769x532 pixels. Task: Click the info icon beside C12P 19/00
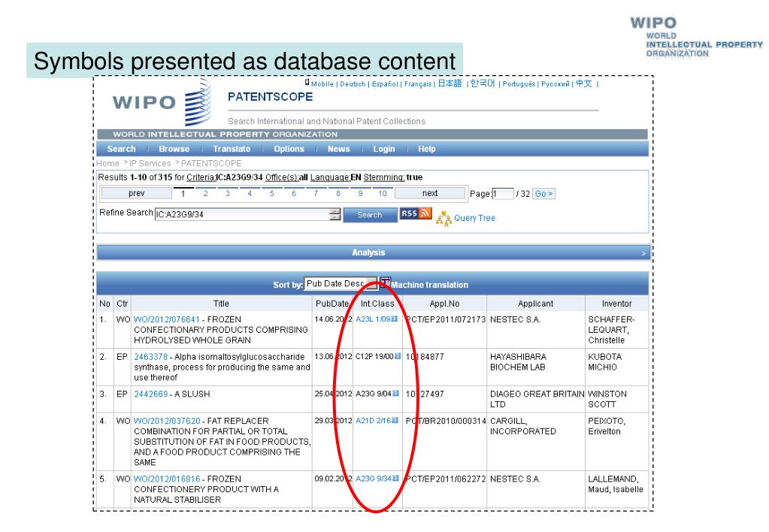click(398, 356)
